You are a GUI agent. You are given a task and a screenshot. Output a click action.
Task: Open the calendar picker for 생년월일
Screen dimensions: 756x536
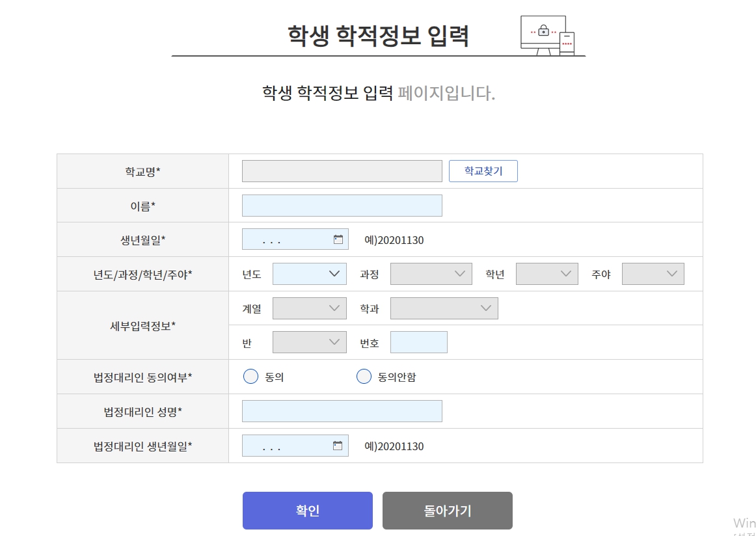(x=338, y=239)
